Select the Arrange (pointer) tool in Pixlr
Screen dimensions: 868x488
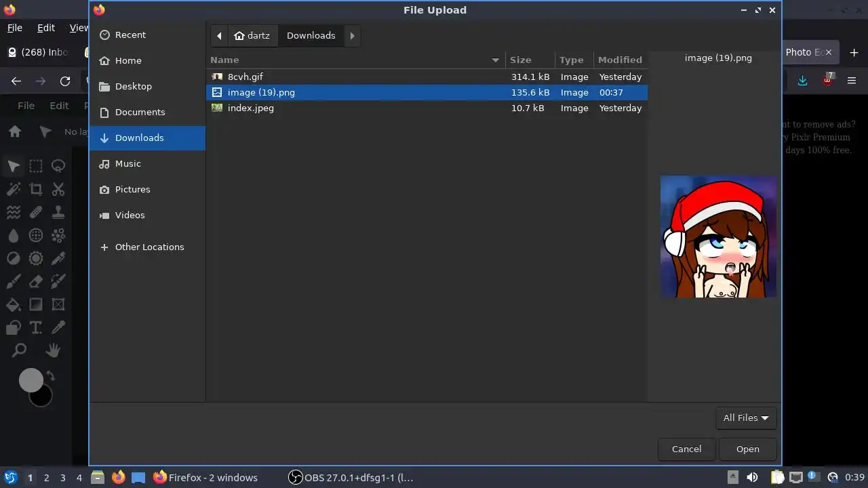tap(14, 166)
